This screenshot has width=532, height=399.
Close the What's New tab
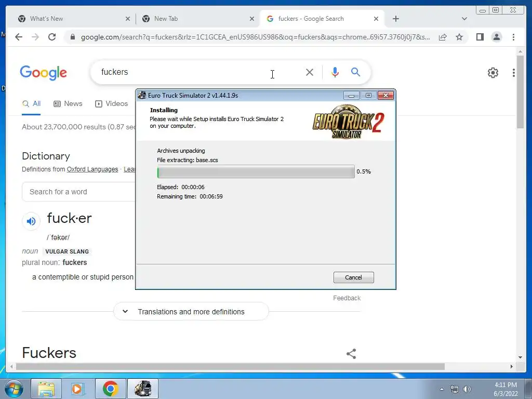[x=128, y=19]
